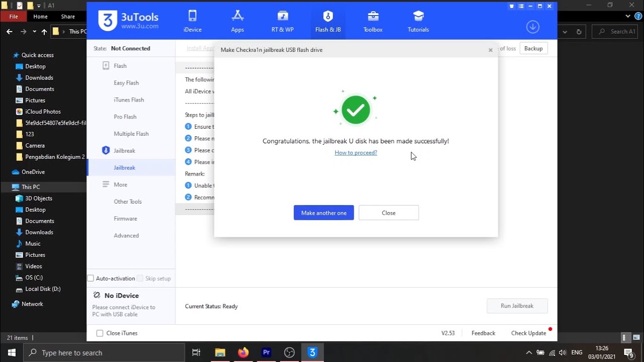Open the Feedback link
The image size is (644, 362).
coord(484,333)
